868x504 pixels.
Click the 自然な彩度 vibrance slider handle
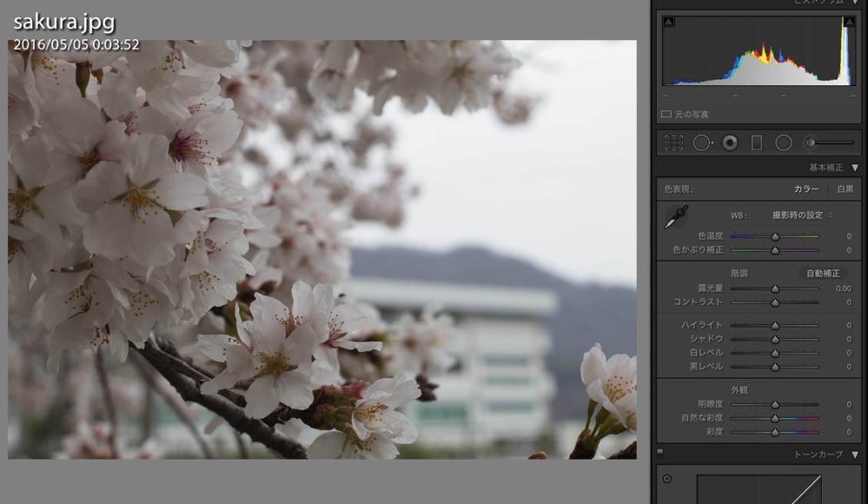[x=775, y=419]
